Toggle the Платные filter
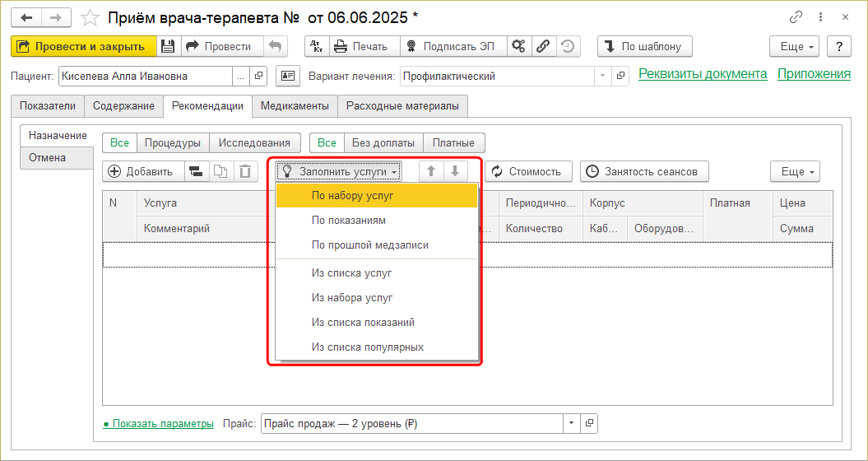The width and height of the screenshot is (868, 461). (454, 143)
